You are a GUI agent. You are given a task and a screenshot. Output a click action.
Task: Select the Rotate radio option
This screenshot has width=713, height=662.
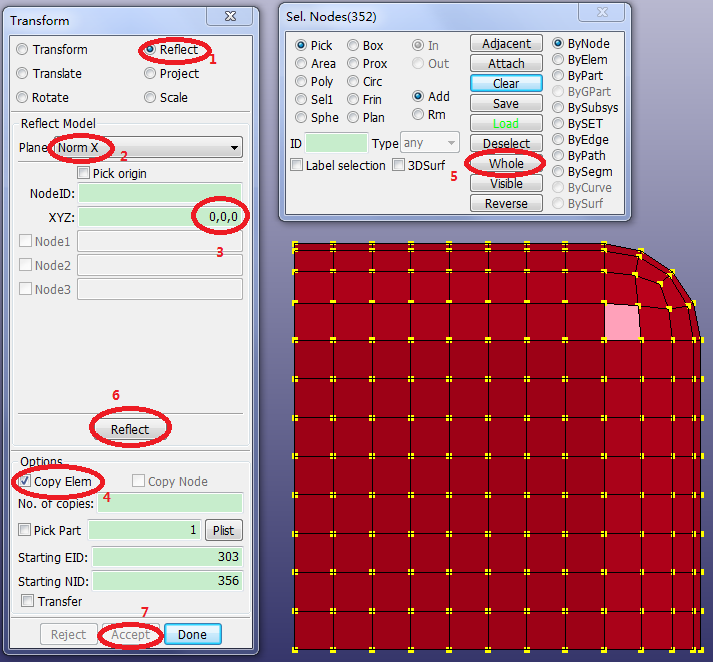click(22, 97)
